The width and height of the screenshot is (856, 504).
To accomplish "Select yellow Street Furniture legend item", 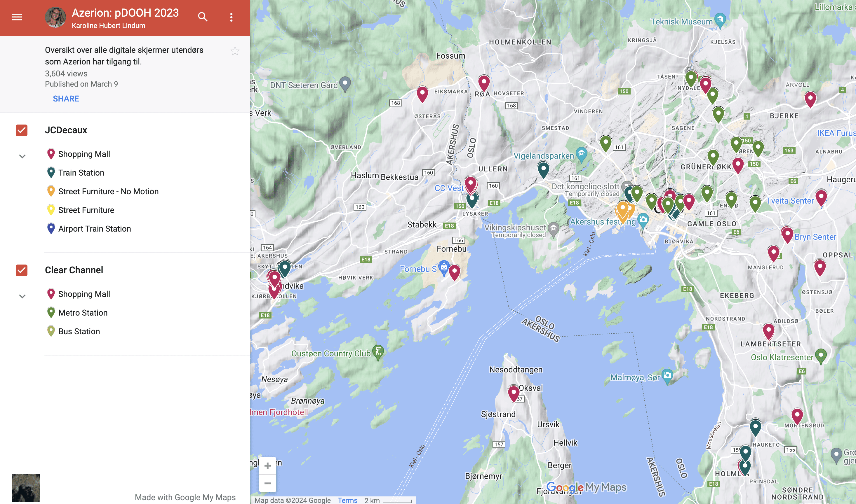I will [x=86, y=210].
